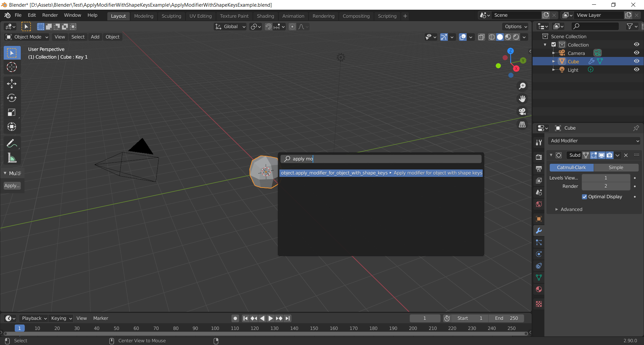Viewport: 644px width, 345px height.
Task: Select Simple subdivision type
Action: point(616,167)
